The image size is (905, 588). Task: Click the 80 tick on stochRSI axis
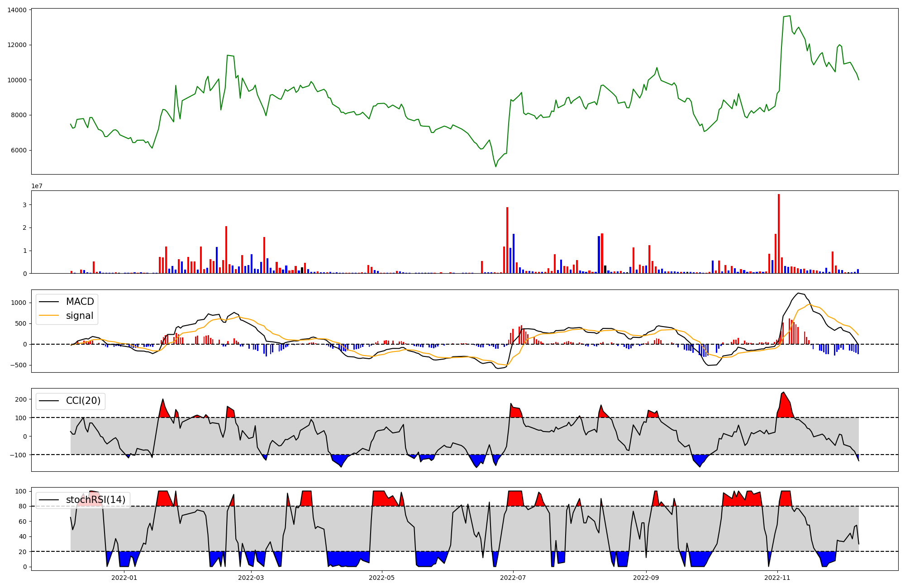(23, 507)
